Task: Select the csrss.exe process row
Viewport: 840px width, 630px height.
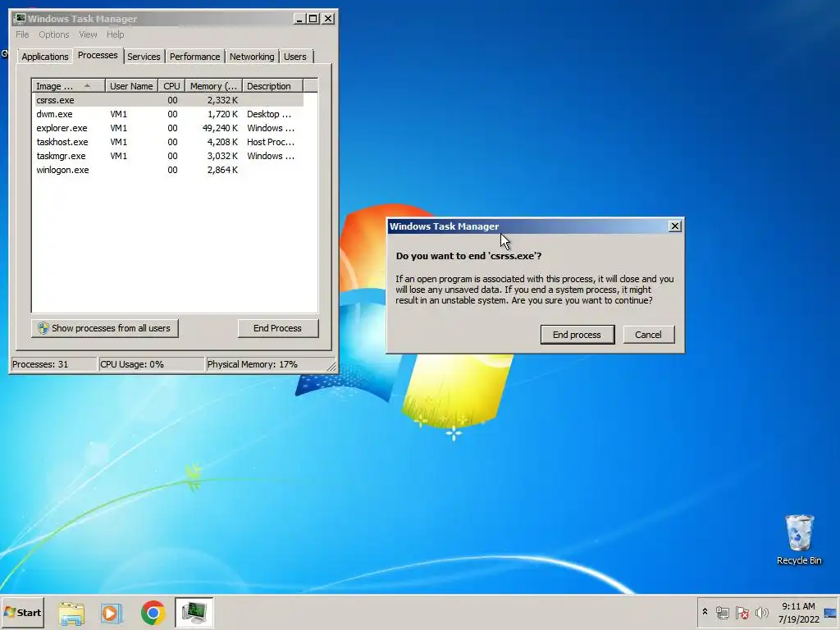Action: coord(169,100)
